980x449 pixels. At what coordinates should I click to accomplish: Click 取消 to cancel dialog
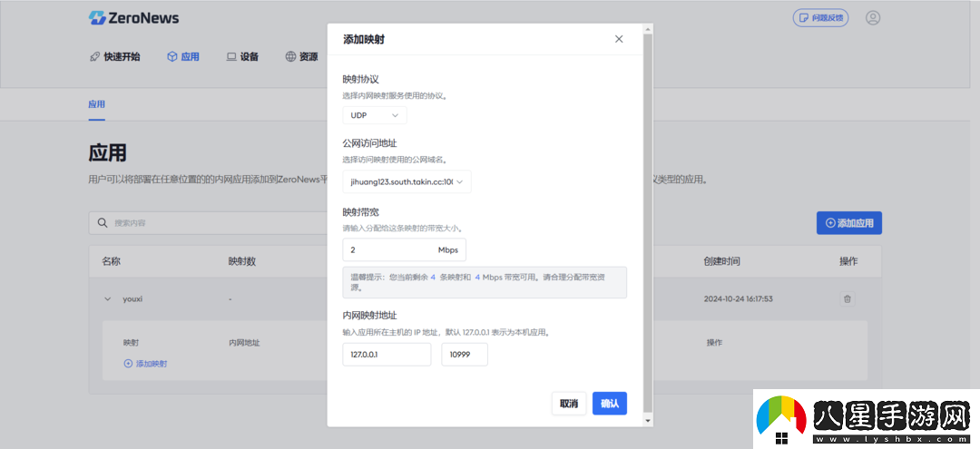tap(569, 404)
